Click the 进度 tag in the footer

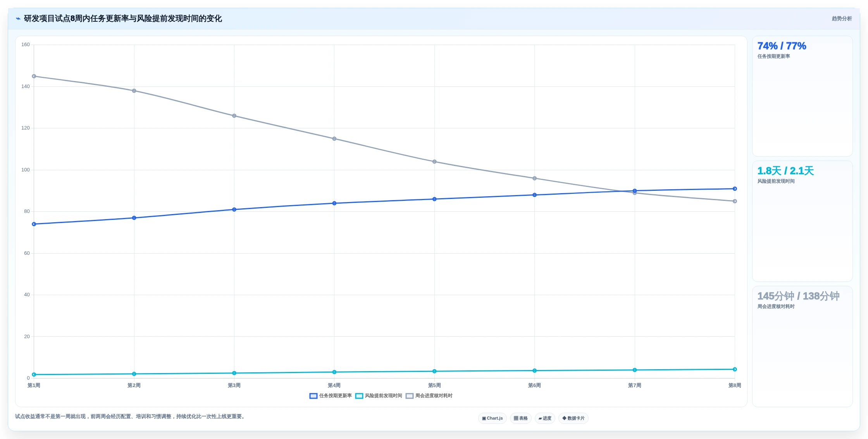tap(545, 418)
